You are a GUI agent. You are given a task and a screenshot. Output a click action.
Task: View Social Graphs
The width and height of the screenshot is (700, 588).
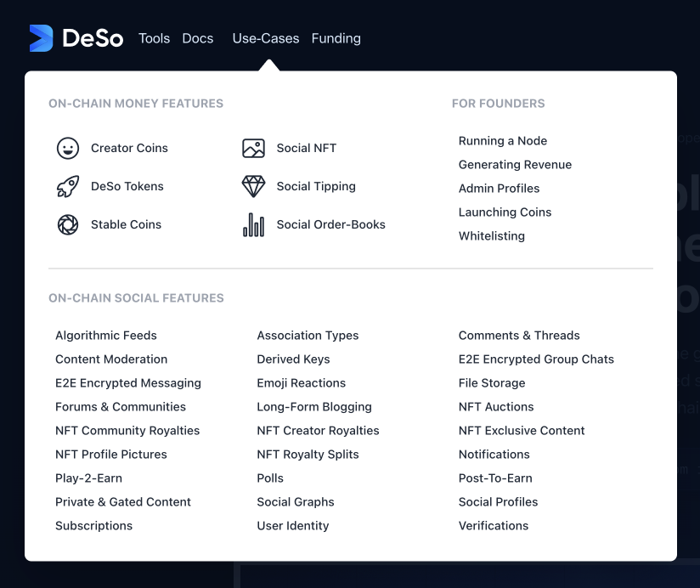coord(296,502)
